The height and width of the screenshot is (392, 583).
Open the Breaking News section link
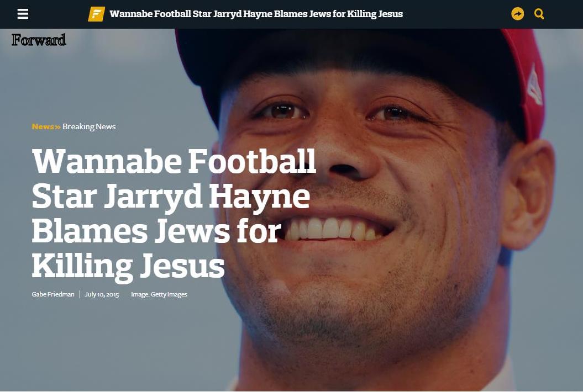(x=89, y=126)
